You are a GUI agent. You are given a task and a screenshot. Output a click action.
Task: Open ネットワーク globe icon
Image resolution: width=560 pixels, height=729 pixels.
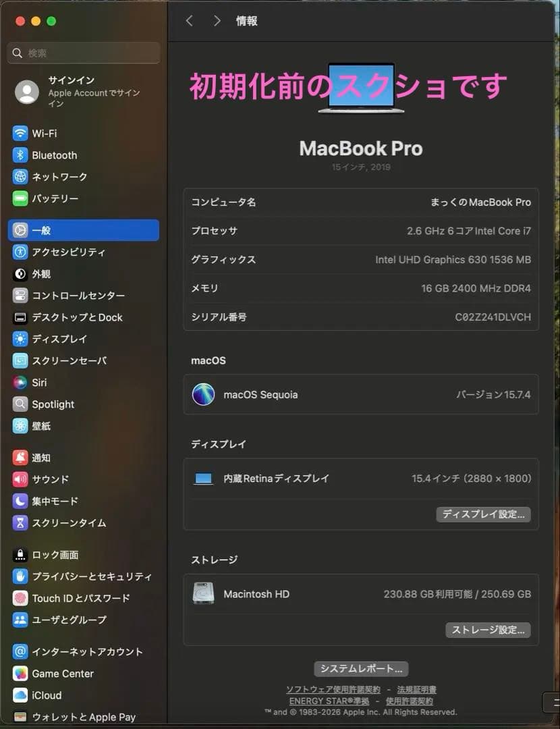20,177
